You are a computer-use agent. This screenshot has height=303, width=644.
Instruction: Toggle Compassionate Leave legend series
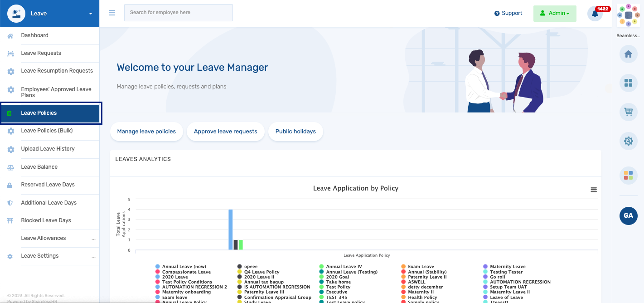click(183, 272)
